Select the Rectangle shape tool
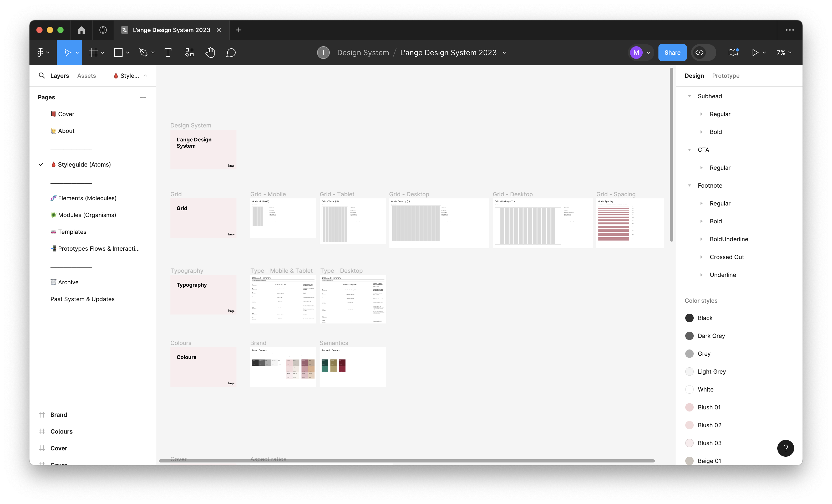This screenshot has width=832, height=504. (x=118, y=53)
